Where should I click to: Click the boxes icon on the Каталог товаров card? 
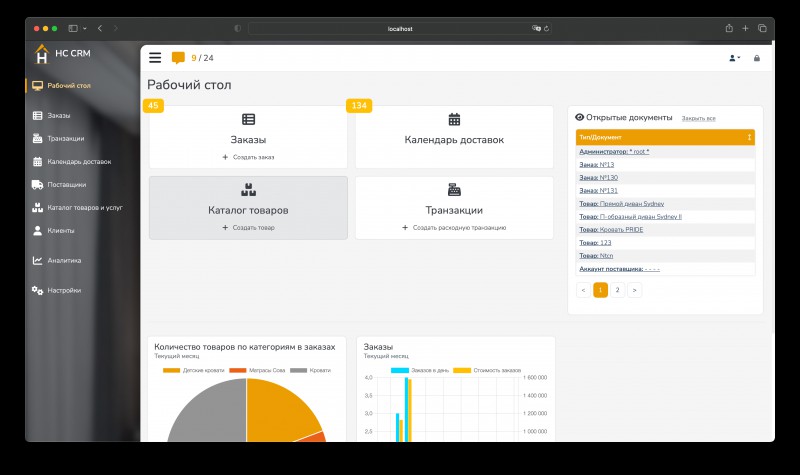[x=248, y=190]
